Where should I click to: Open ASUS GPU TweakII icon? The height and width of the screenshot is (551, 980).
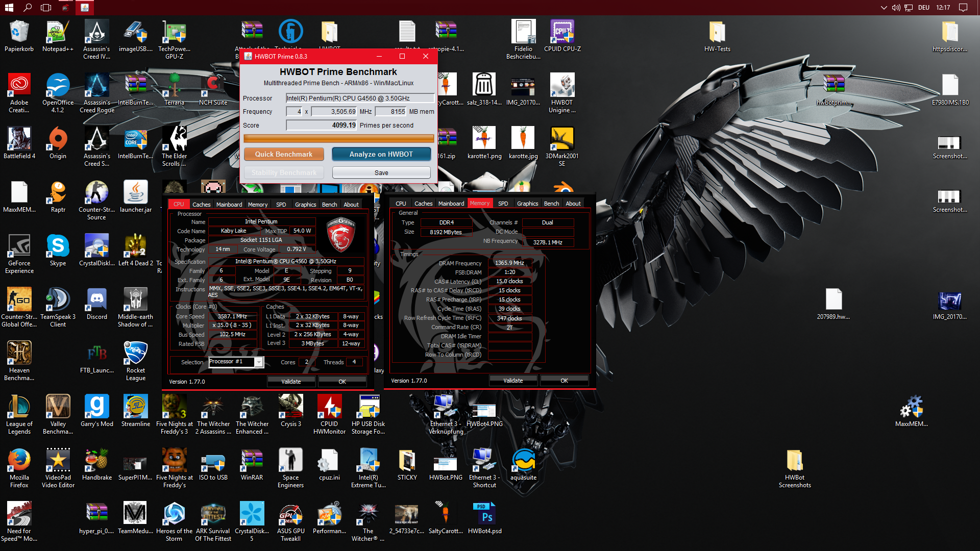[290, 522]
